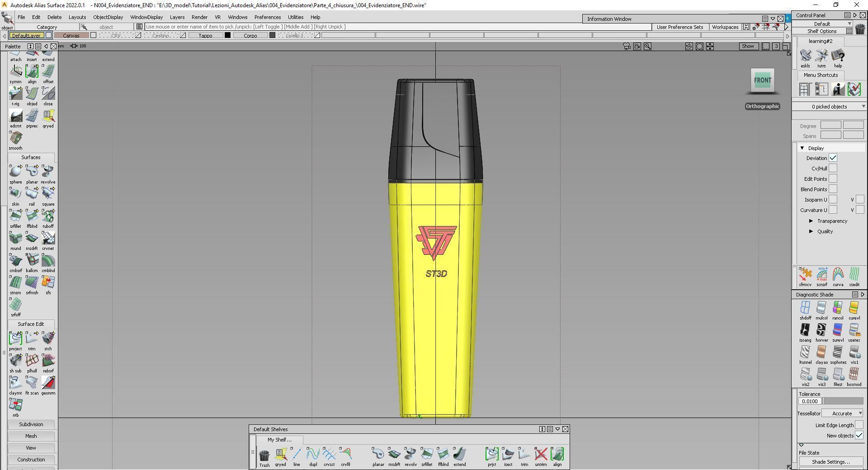Image resolution: width=868 pixels, height=470 pixels.
Task: Expand the Transparency section
Action: coord(811,221)
